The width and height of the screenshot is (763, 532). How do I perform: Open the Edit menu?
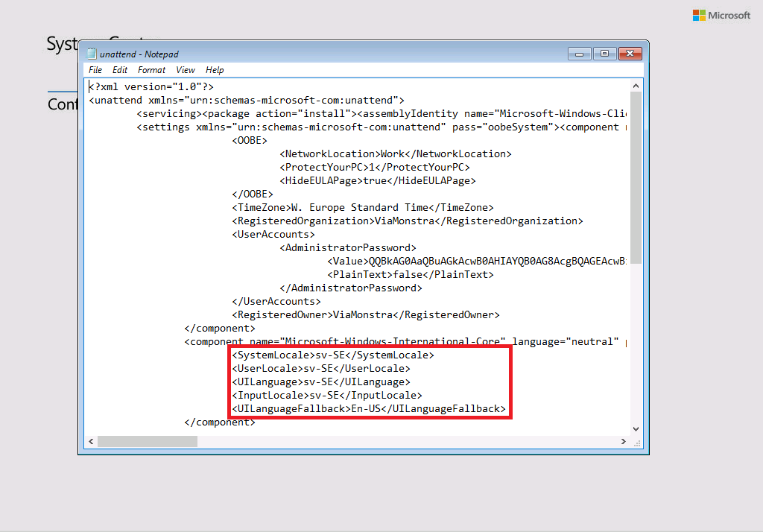click(x=120, y=70)
